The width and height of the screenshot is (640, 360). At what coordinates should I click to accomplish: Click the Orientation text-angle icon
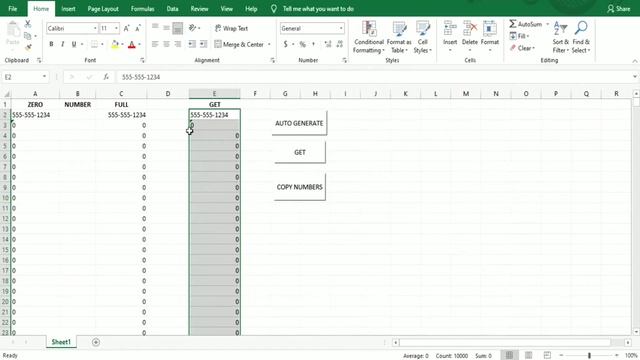coord(193,28)
